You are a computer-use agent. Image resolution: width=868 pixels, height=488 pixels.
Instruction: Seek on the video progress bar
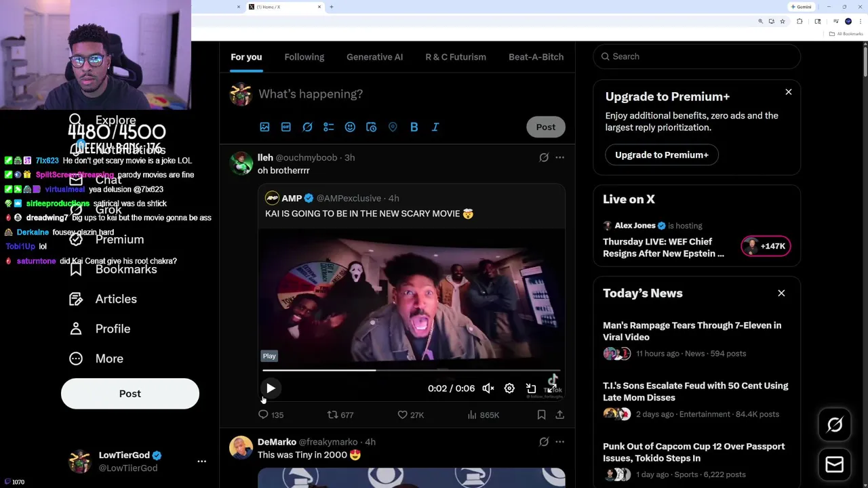(411, 371)
